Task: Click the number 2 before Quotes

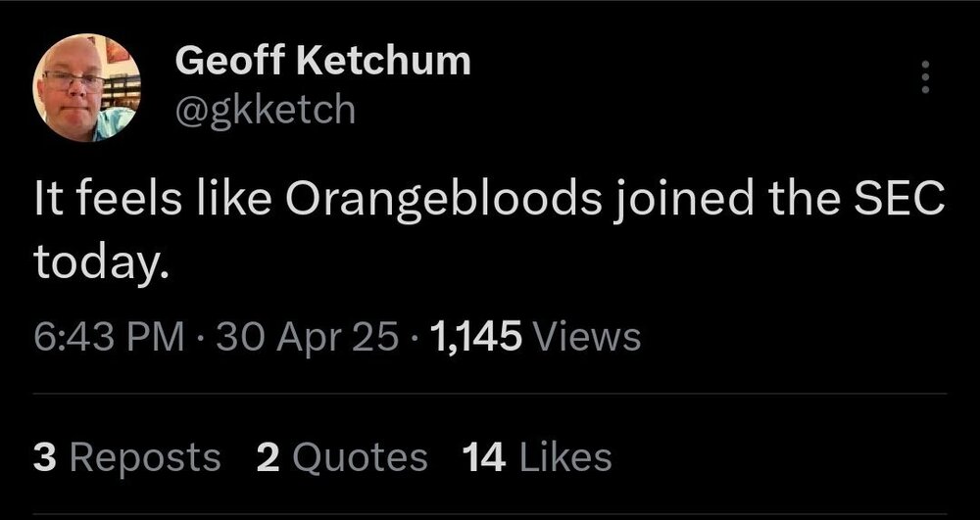Action: [x=266, y=457]
